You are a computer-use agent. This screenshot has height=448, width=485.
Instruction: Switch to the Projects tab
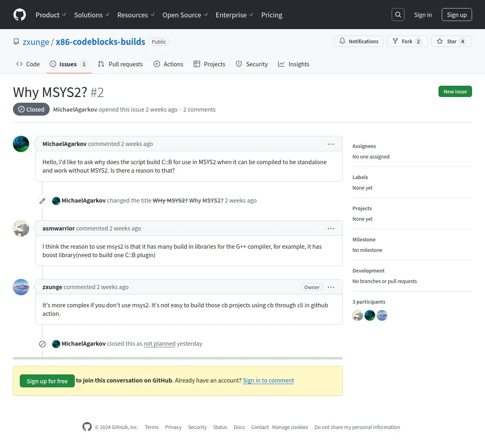click(x=209, y=64)
